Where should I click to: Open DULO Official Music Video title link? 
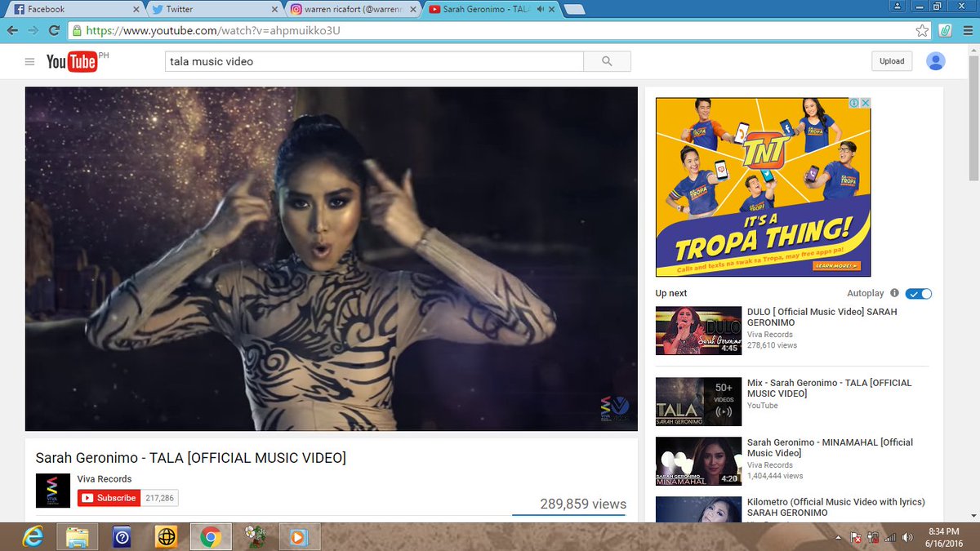[x=822, y=318]
